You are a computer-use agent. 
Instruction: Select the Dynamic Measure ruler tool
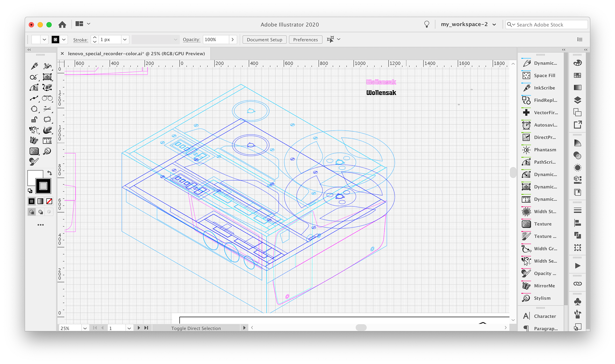[47, 140]
